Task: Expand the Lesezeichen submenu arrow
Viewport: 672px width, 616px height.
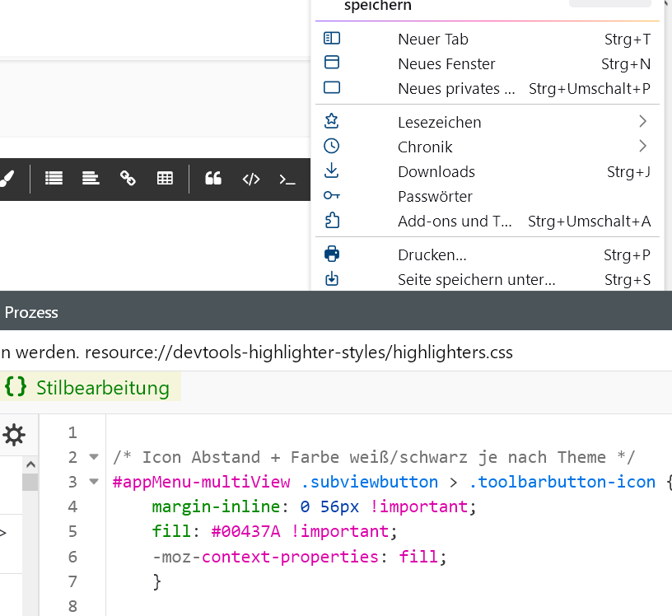Action: (x=642, y=122)
